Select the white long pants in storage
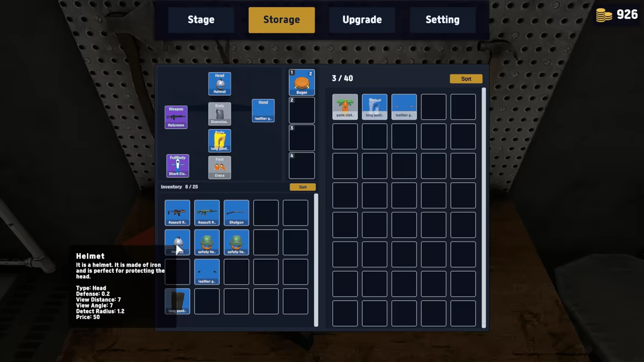This screenshot has height=362, width=644. tap(375, 107)
